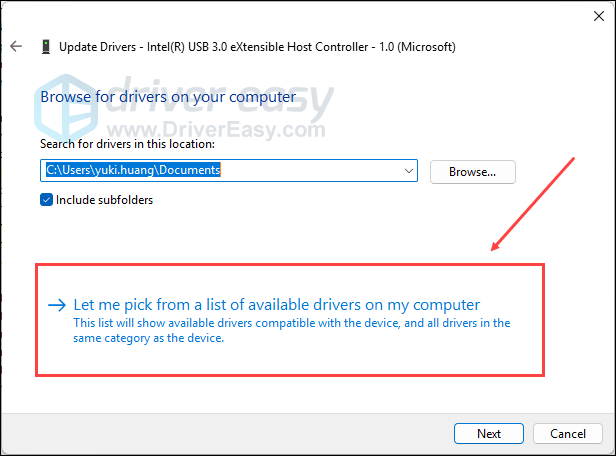Click the highlighted C:\Users\yuki.huang\Documents text
The height and width of the screenshot is (456, 616).
[132, 171]
